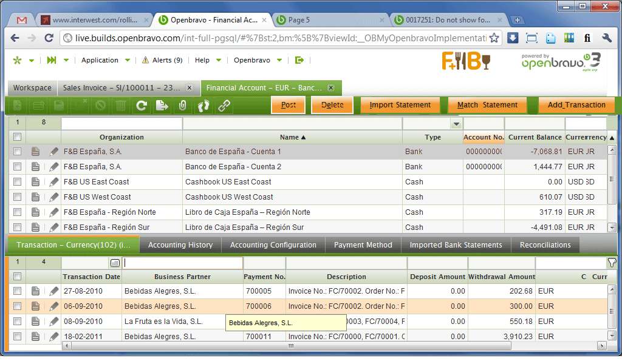Open the transaction date calendar picker
Image resolution: width=622 pixels, height=364 pixels.
[115, 263]
